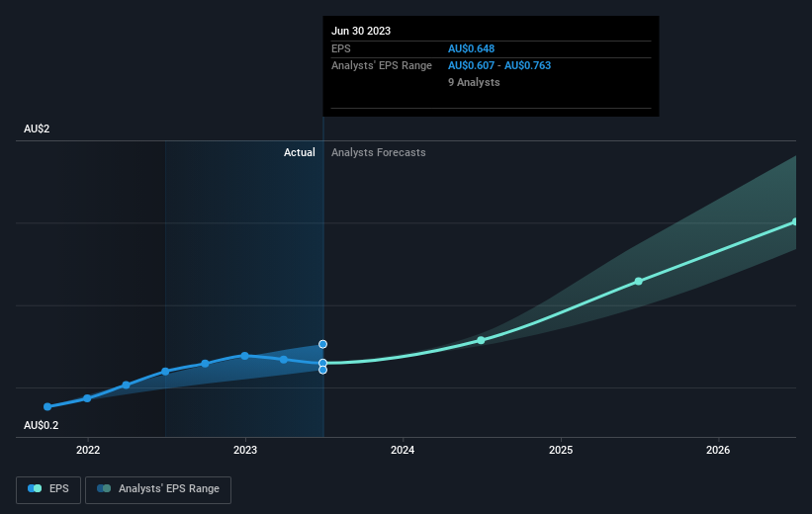The image size is (812, 514).
Task: Select the forecast point in mid 2025
Action: [x=639, y=281]
